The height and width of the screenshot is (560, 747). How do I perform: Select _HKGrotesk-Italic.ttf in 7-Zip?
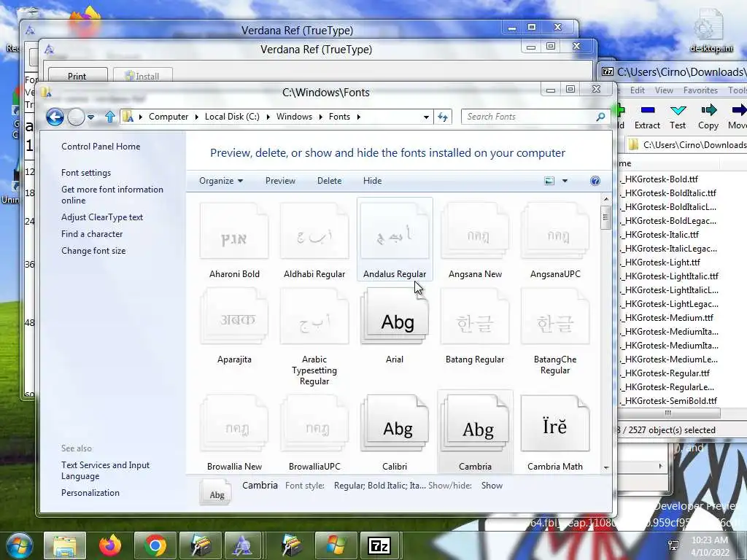coord(661,235)
